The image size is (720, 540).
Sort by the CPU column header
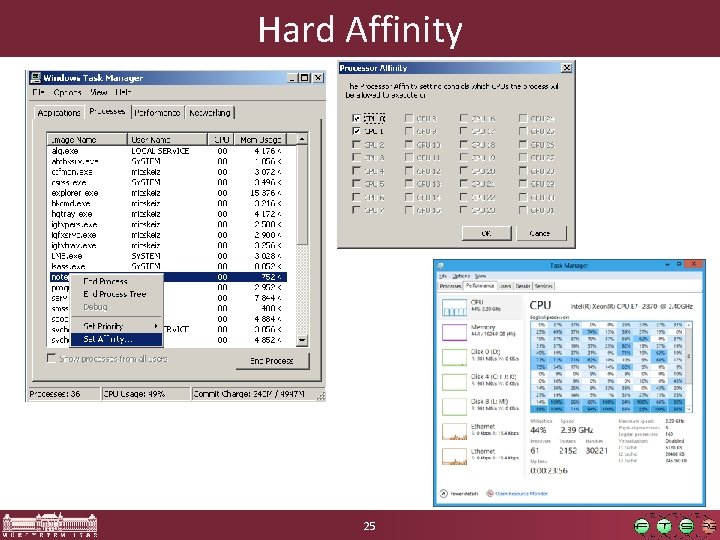pos(221,139)
